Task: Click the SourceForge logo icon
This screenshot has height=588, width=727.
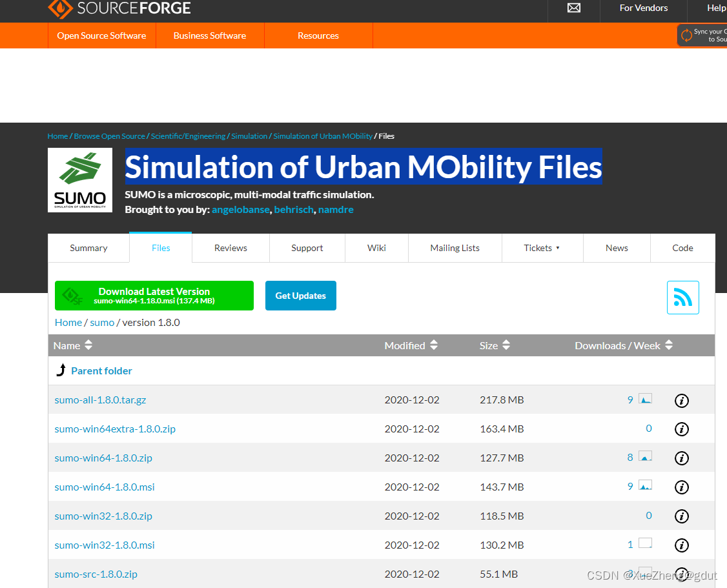Action: [60, 8]
